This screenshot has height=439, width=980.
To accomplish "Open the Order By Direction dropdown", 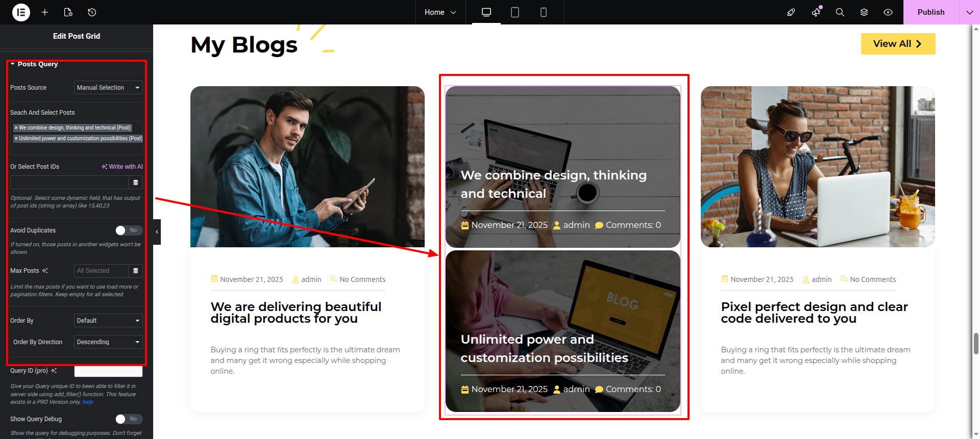I will [x=108, y=342].
